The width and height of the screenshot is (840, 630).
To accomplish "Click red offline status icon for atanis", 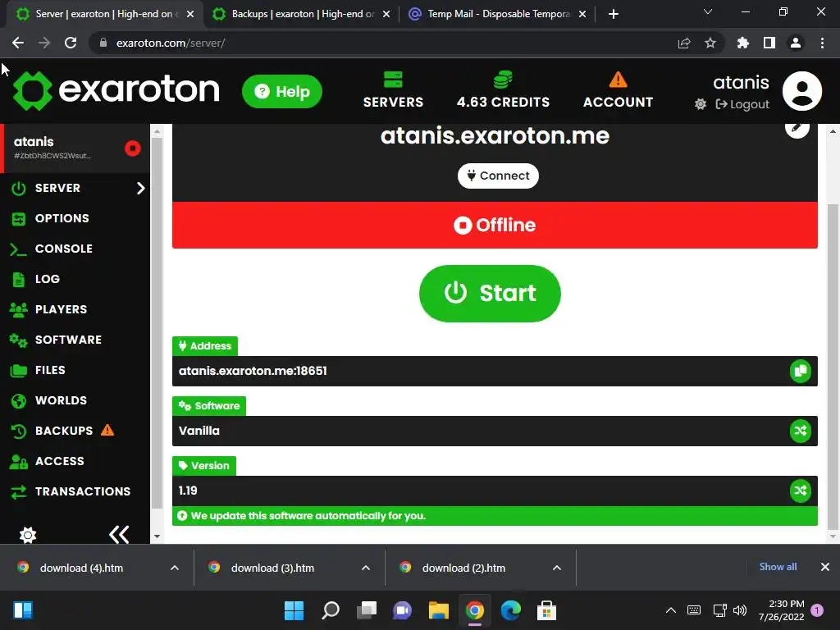I will pyautogui.click(x=133, y=148).
